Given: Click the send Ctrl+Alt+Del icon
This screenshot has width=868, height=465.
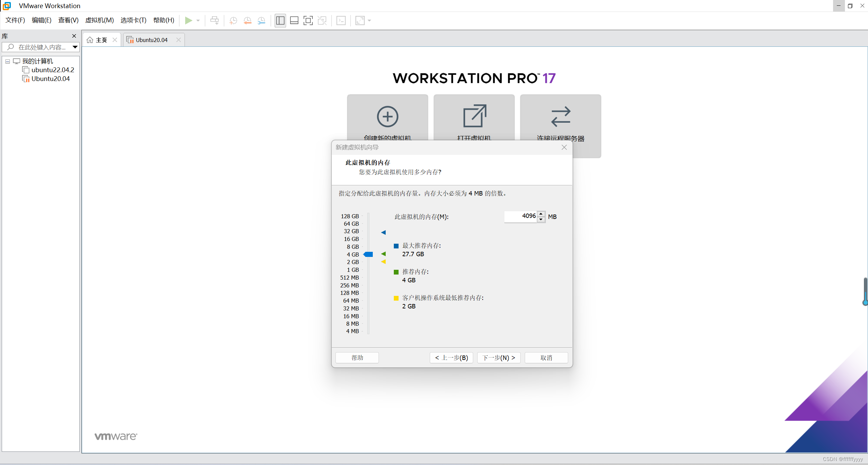Looking at the screenshot, I should pos(214,21).
